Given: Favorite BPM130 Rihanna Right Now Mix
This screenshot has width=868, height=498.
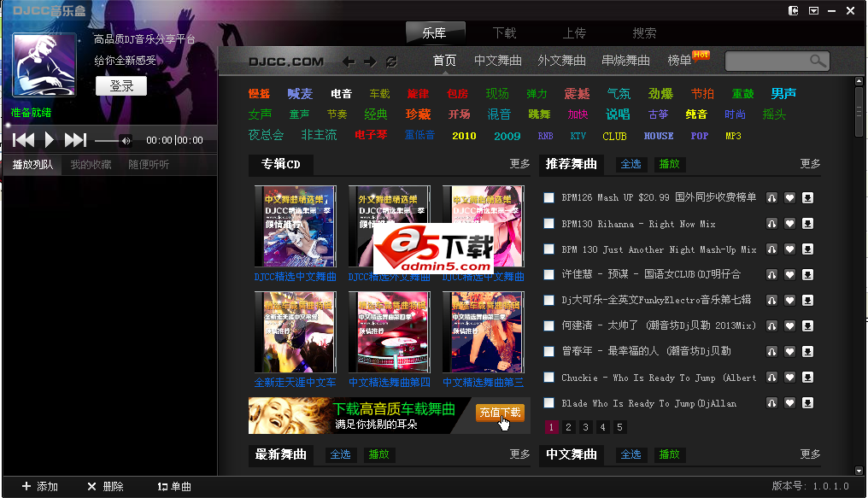Looking at the screenshot, I should click(x=790, y=224).
